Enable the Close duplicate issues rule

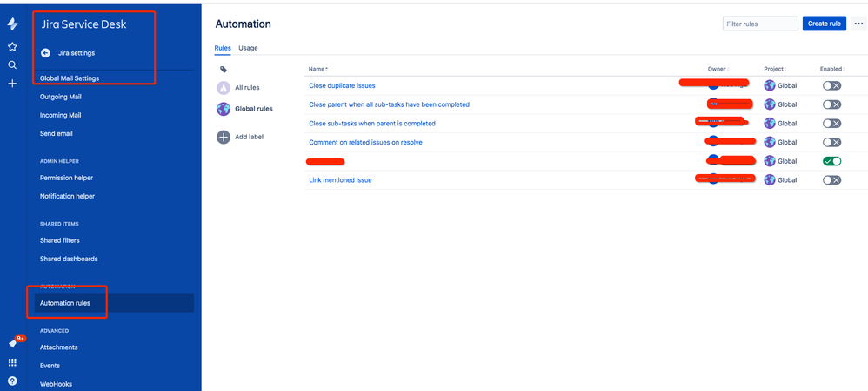[x=831, y=85]
